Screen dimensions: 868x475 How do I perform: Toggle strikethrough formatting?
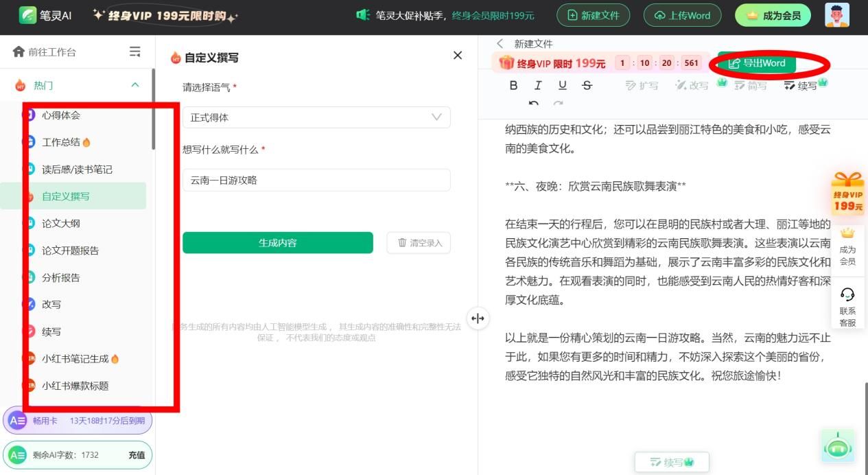587,85
